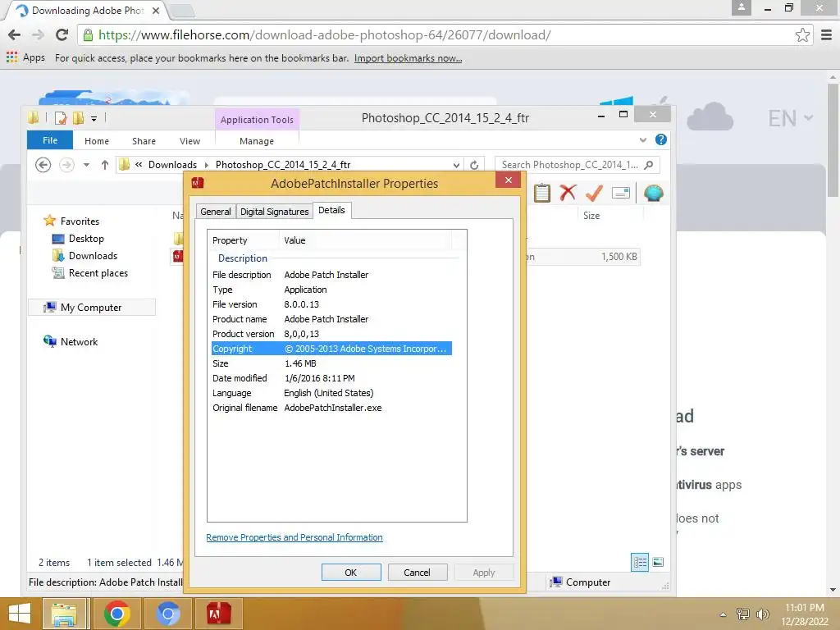The image size is (840, 630).
Task: Click Remove Properties and Personal Information
Action: pos(294,537)
